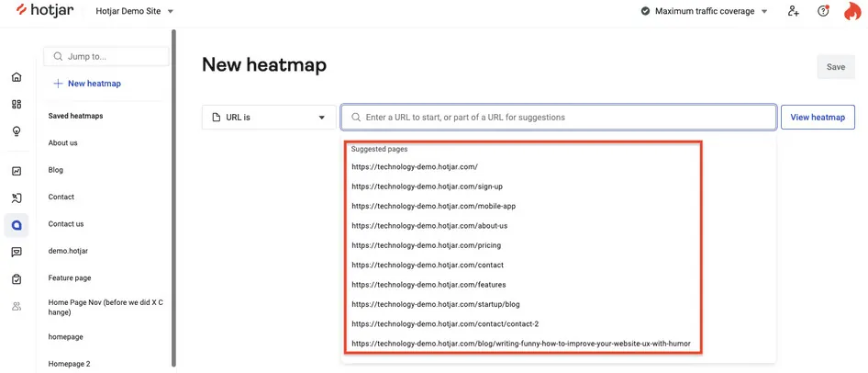Click the View heatmap button
868x373 pixels.
[818, 118]
